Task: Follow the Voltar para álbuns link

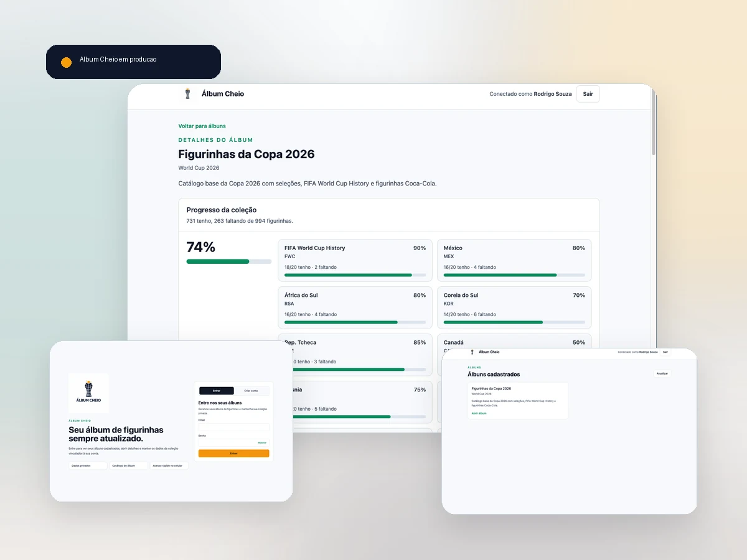Action: 202,126
